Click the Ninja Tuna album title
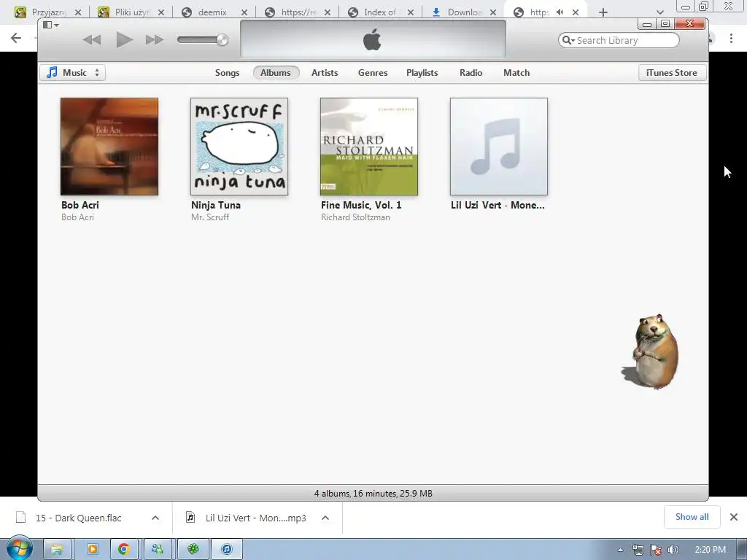747x560 pixels. (x=216, y=205)
